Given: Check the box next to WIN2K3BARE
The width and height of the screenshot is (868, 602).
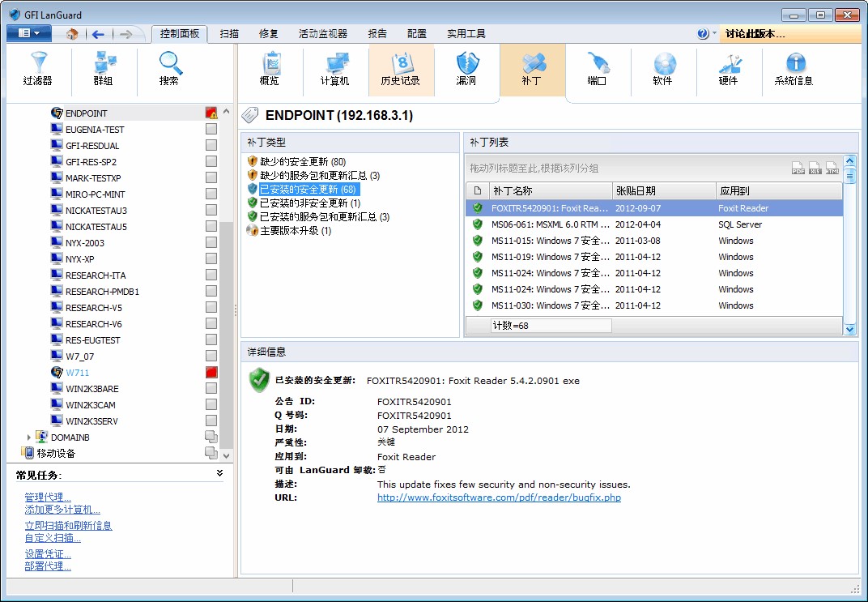Looking at the screenshot, I should pos(211,388).
